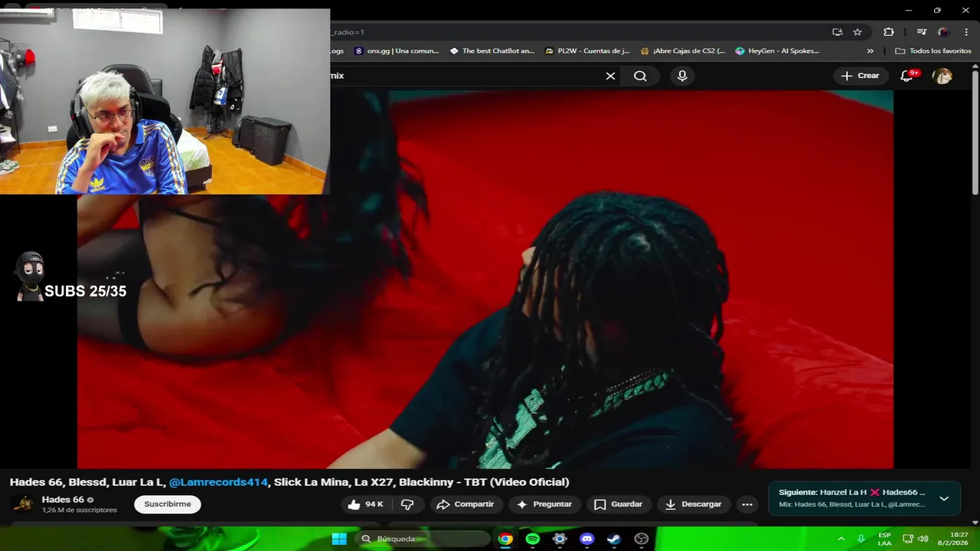The image size is (980, 551).
Task: Click tray microphone icon
Action: (x=861, y=539)
